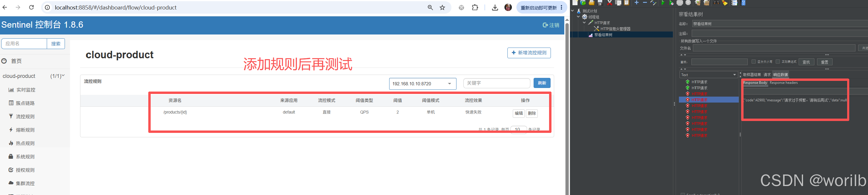
Task: Click JMeter's Cut scissors icon
Action: tap(610, 2)
